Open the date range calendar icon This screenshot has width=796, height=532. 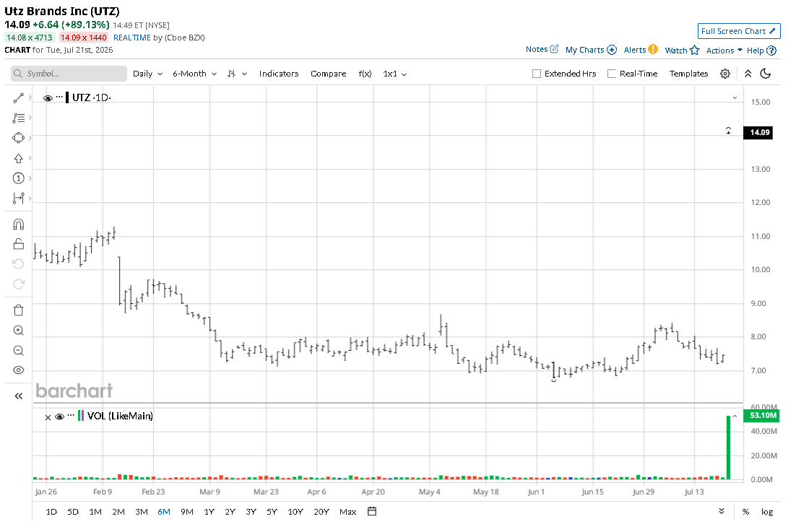372,511
